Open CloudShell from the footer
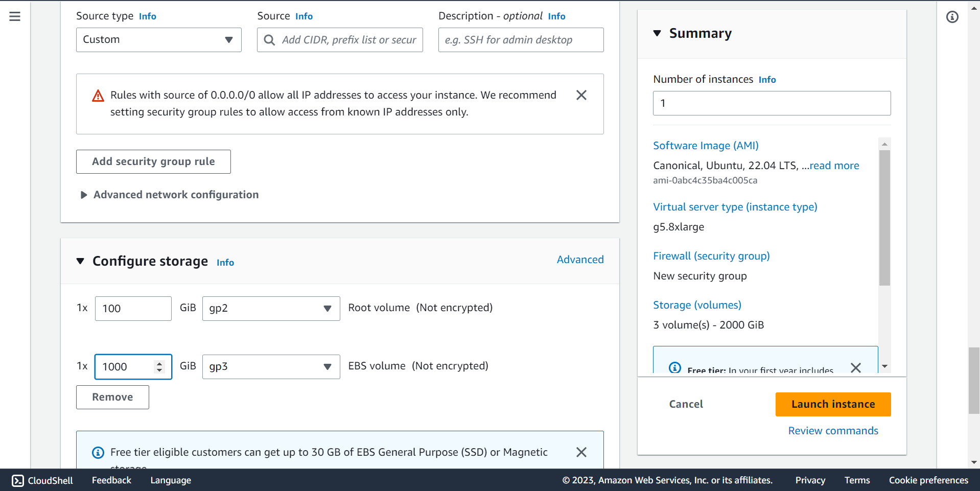 pos(42,480)
